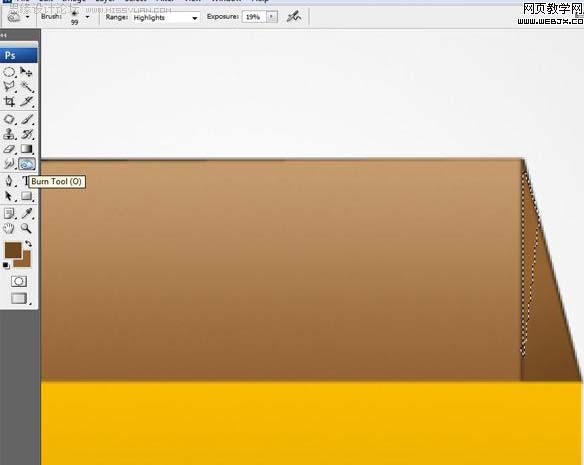Image resolution: width=584 pixels, height=465 pixels.
Task: Select the Pen tool
Action: coord(9,181)
